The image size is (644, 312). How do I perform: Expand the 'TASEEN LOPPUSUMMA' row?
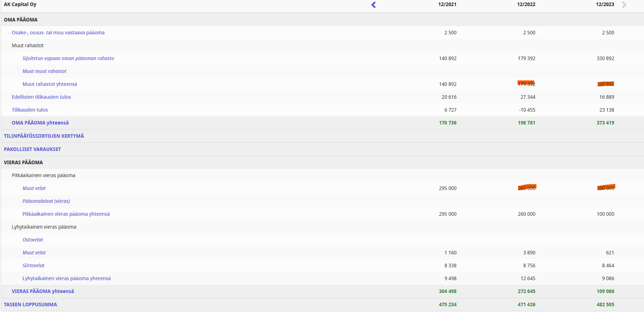[30, 304]
